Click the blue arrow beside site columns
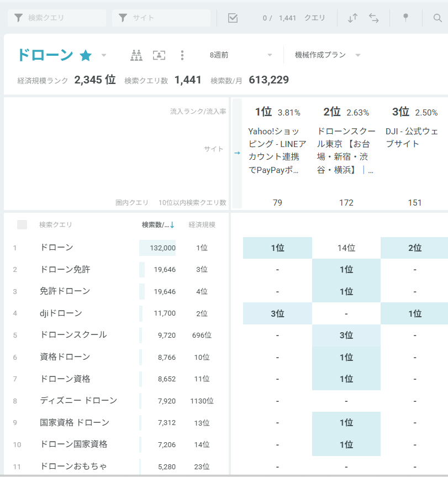Screen dimensions: 448x477 (x=237, y=153)
